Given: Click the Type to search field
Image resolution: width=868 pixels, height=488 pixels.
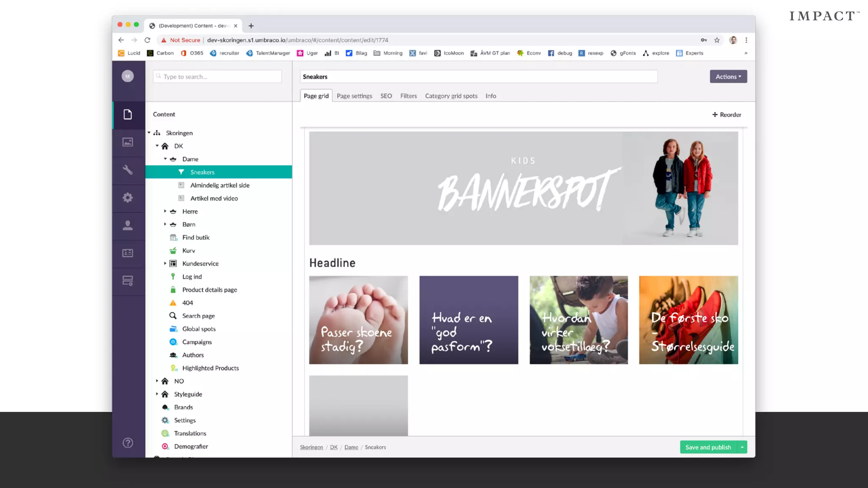Looking at the screenshot, I should (x=217, y=77).
